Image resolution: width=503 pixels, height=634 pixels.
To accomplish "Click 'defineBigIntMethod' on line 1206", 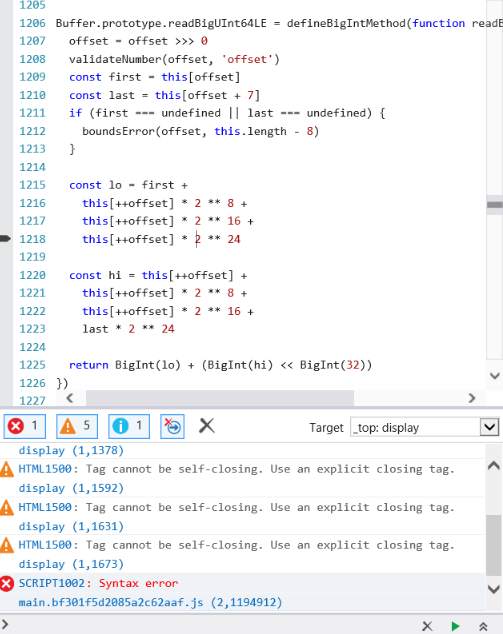I will (x=346, y=23).
